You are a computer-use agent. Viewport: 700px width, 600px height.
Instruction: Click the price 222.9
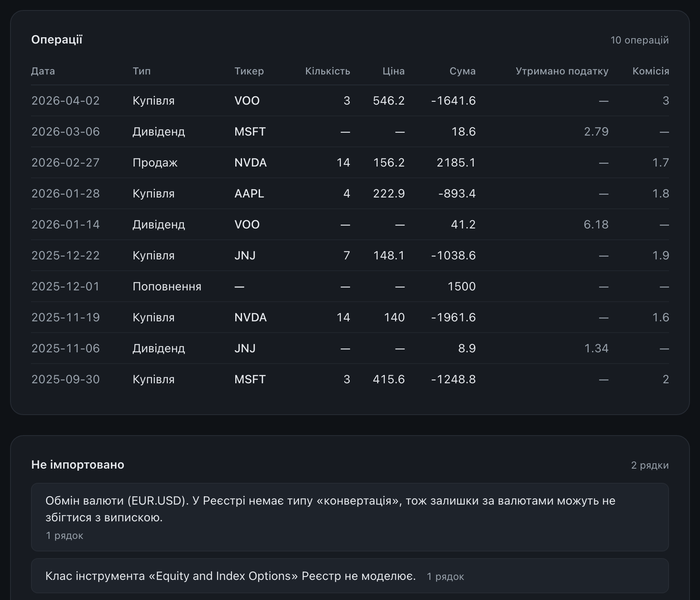point(389,194)
